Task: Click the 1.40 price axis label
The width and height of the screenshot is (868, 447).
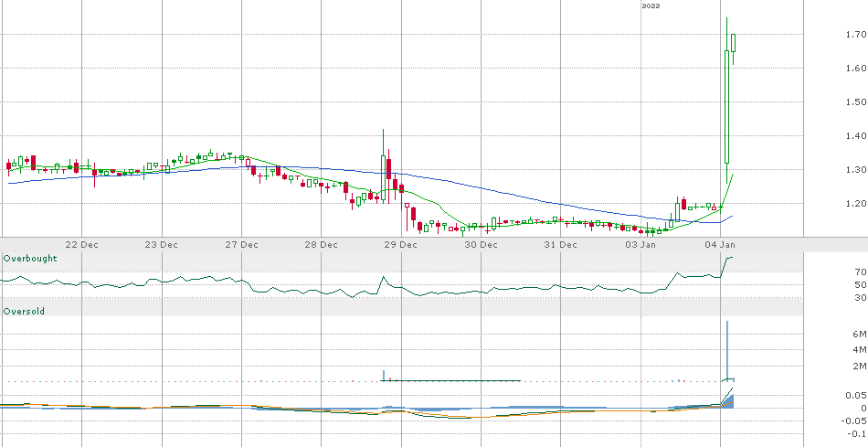Action: pos(856,135)
